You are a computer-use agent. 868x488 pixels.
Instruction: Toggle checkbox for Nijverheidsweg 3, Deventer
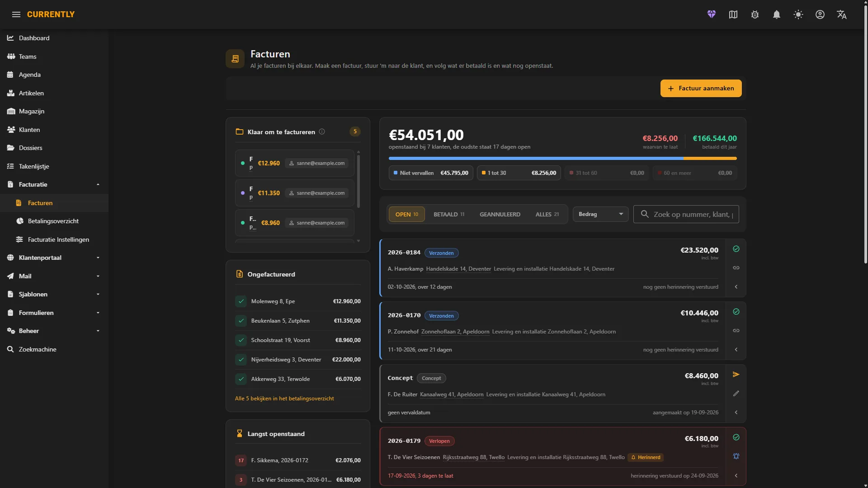click(x=241, y=360)
